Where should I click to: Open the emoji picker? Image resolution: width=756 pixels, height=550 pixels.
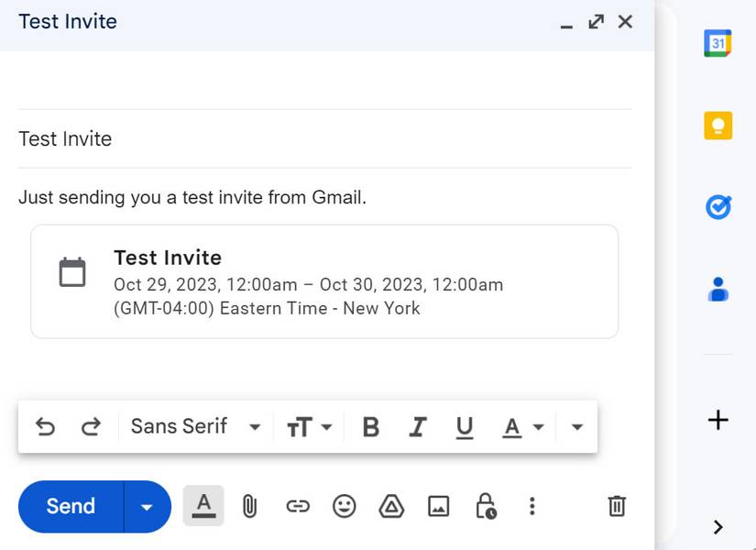click(x=345, y=506)
